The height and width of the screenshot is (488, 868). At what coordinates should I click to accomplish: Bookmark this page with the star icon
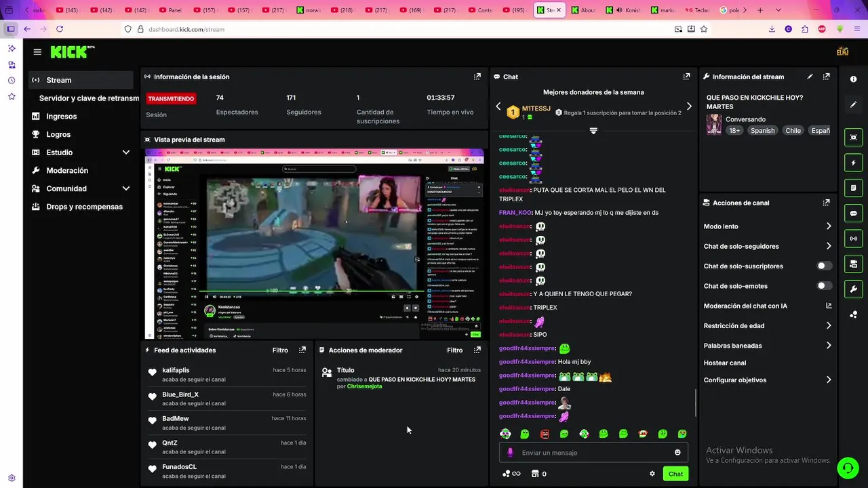[x=704, y=29]
